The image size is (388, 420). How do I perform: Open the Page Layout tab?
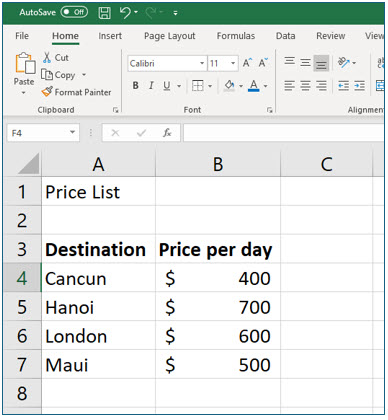coord(169,36)
